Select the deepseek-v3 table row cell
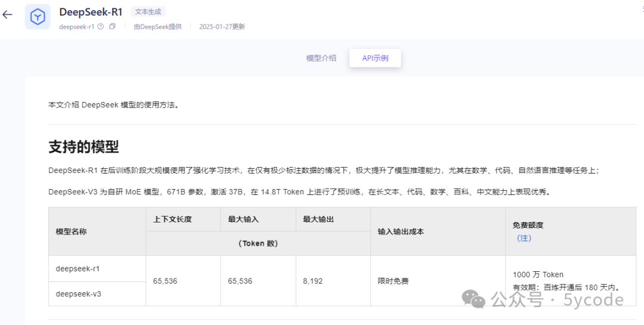 coord(78,293)
